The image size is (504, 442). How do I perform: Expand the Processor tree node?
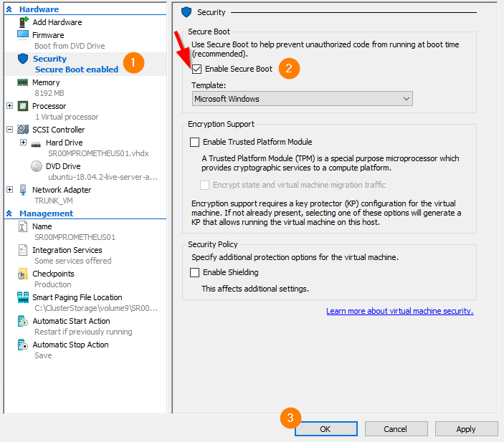tap(9, 106)
